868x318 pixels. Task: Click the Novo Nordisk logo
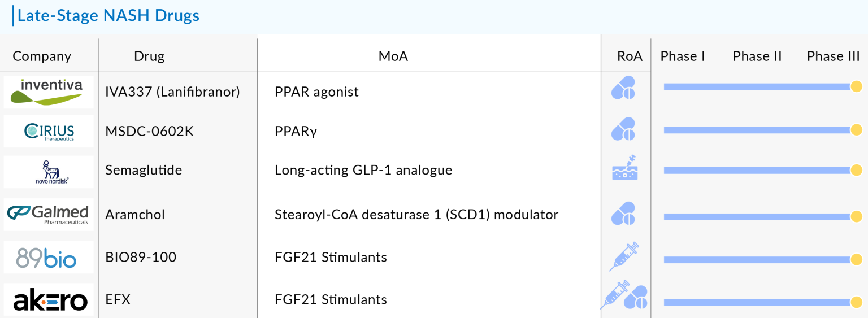49,172
